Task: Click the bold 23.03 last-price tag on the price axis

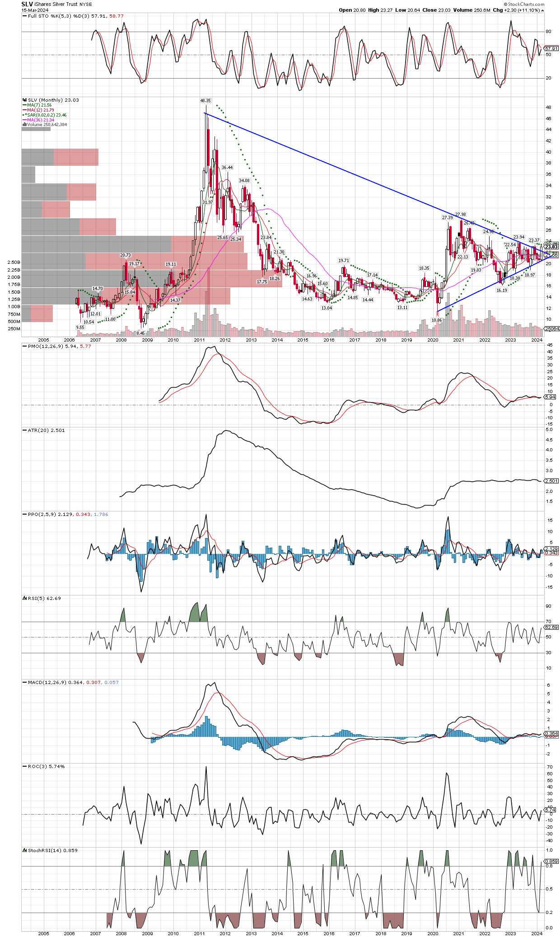Action: [x=551, y=247]
